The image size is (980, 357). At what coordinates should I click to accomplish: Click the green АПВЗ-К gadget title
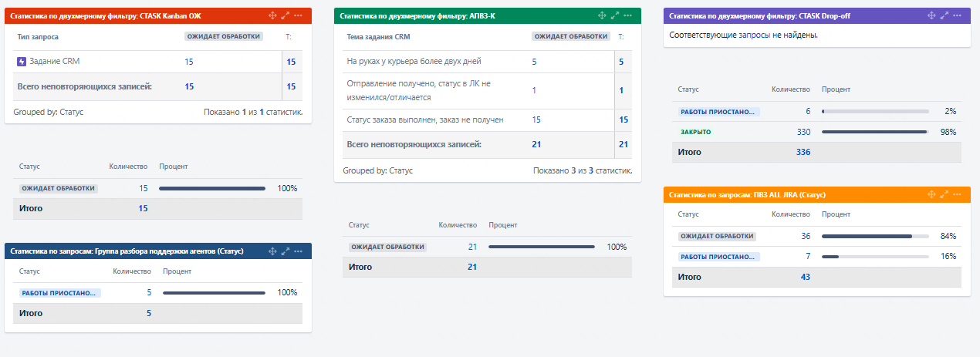(417, 15)
